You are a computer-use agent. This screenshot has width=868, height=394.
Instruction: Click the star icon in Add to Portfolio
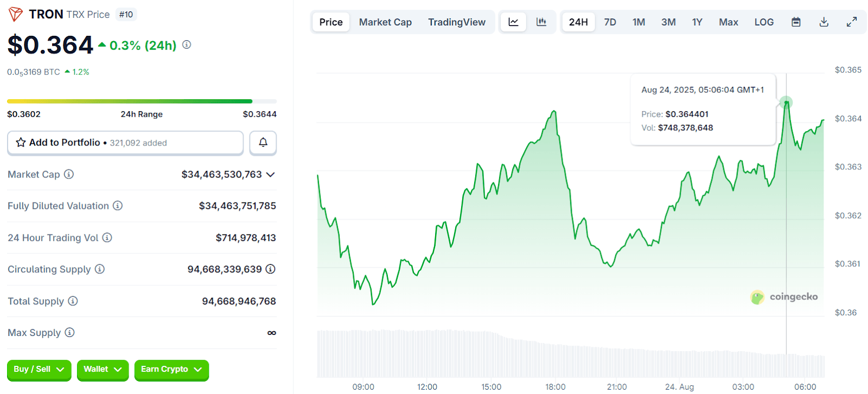pos(21,142)
